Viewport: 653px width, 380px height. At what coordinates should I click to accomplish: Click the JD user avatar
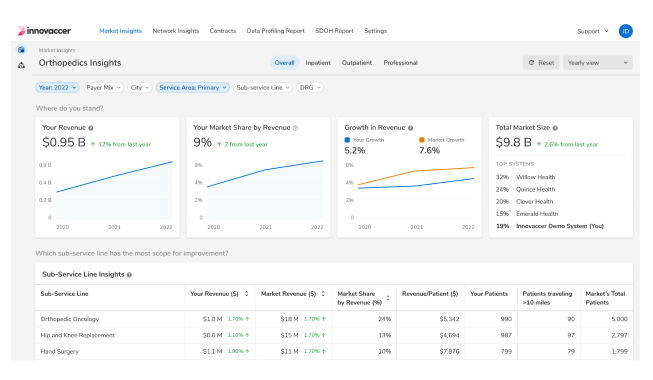click(x=626, y=31)
